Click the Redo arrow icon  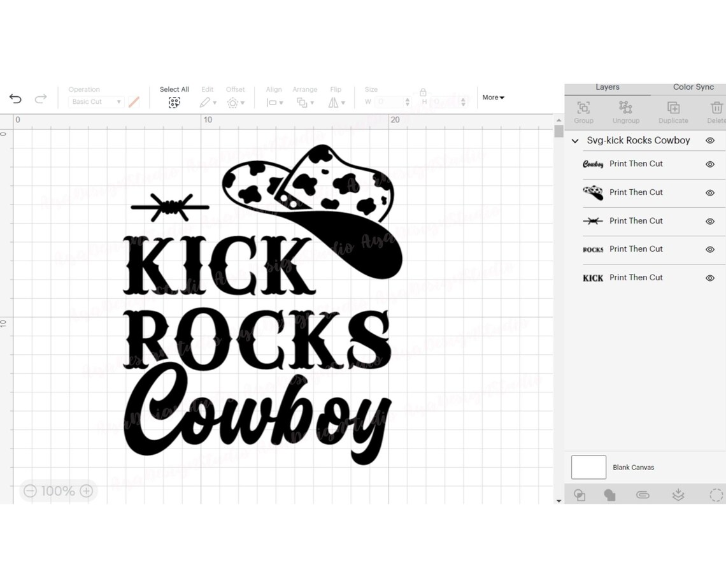(x=41, y=98)
